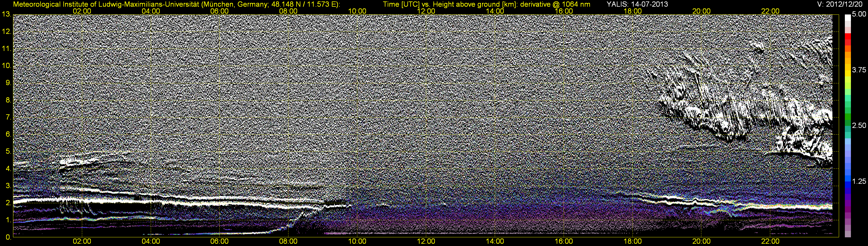Click the height axis label '9.'

[x=8, y=83]
